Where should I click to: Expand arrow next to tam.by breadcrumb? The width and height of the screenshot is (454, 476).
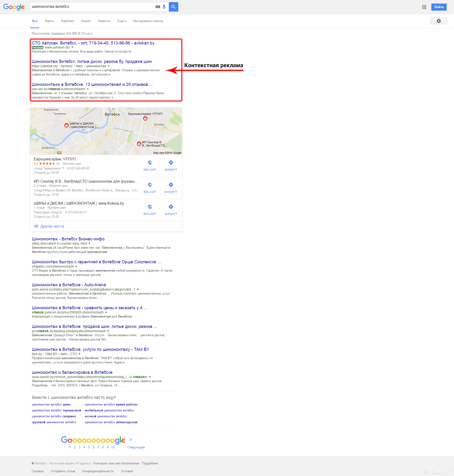point(79,354)
